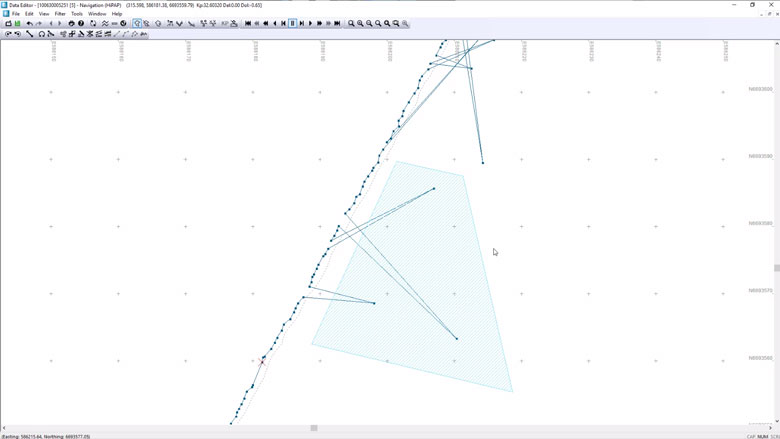Open the File menu
Viewport: 780px width, 439px height.
pyautogui.click(x=16, y=14)
